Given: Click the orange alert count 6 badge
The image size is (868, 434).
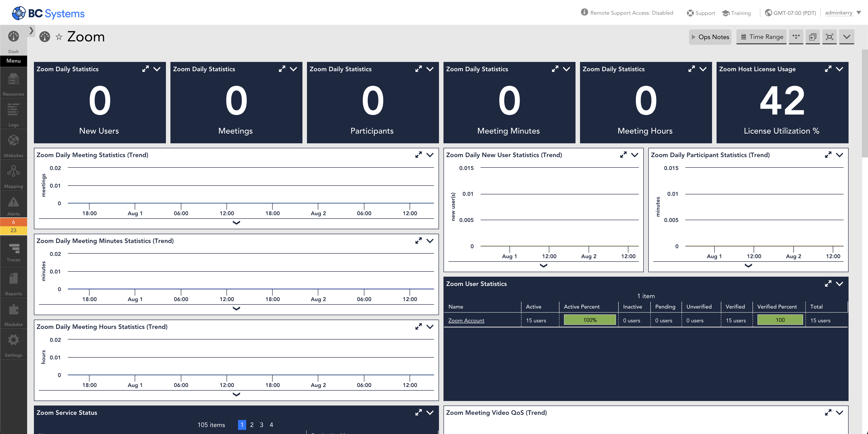Looking at the screenshot, I should (x=14, y=222).
